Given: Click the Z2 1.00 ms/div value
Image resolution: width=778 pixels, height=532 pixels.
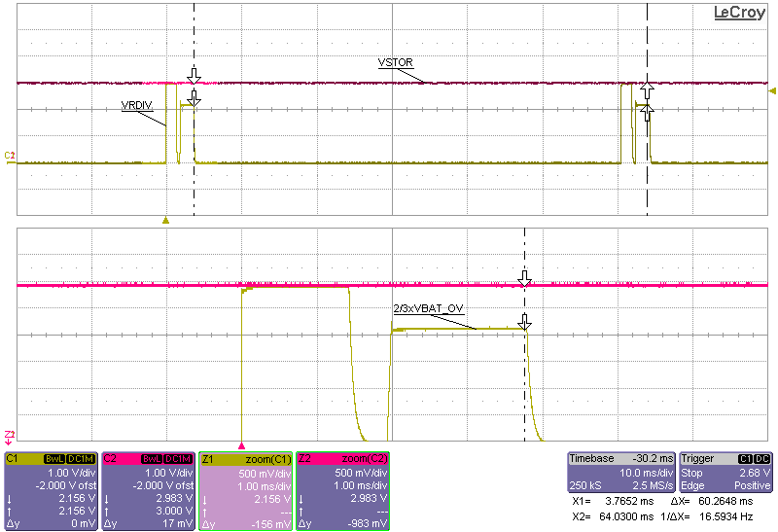Looking at the screenshot, I should tap(361, 486).
